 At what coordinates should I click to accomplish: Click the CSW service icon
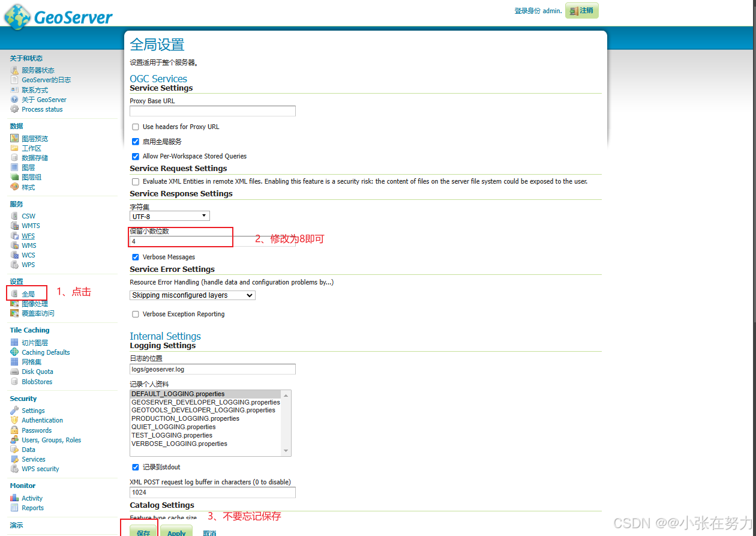[x=14, y=216]
